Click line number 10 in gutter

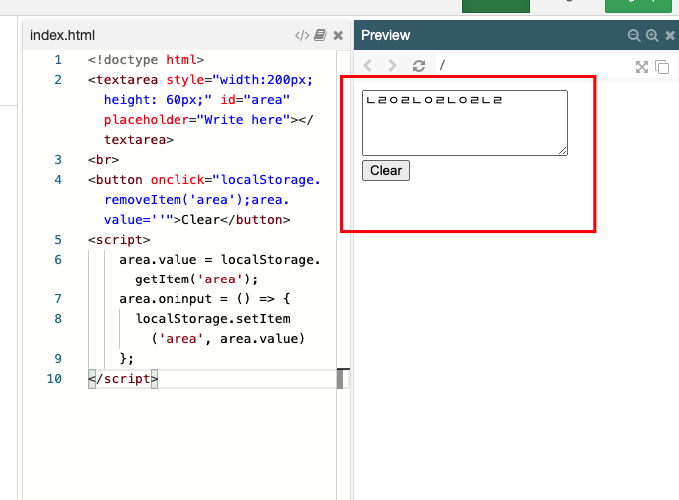tap(54, 379)
